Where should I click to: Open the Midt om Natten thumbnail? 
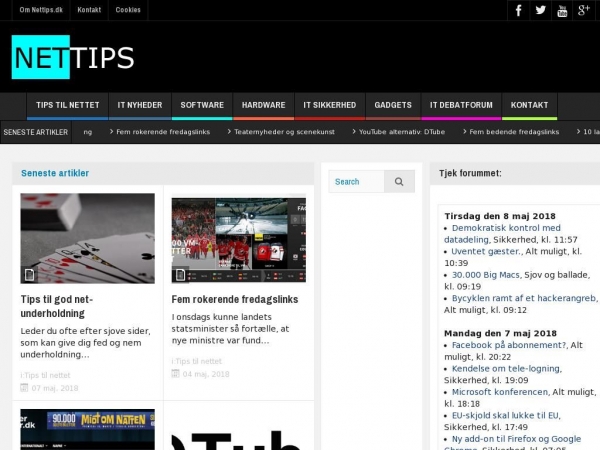[88, 429]
